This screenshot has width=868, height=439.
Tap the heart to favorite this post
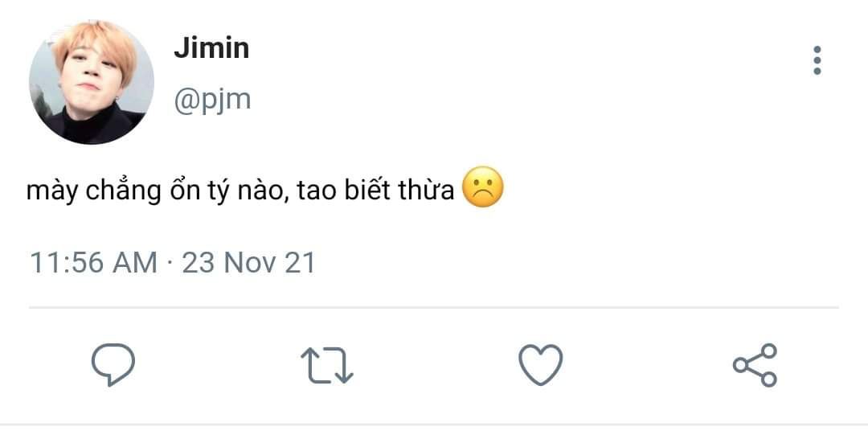(540, 364)
